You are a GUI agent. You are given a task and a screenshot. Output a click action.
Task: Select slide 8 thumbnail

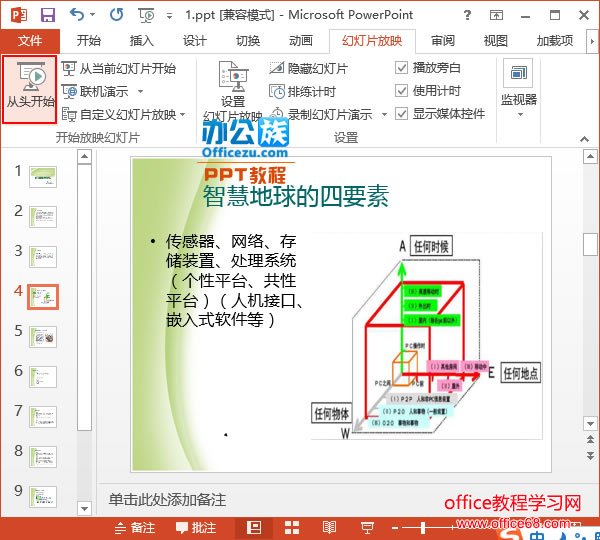[43, 457]
